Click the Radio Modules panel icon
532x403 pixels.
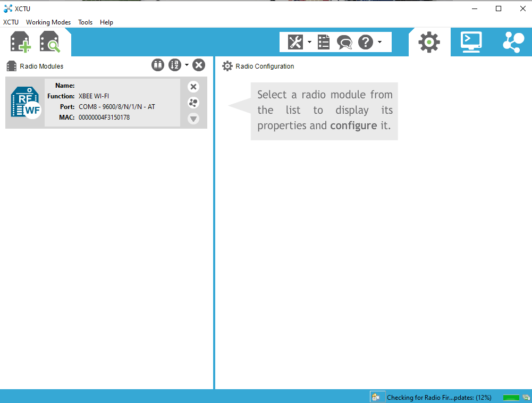[x=12, y=66]
